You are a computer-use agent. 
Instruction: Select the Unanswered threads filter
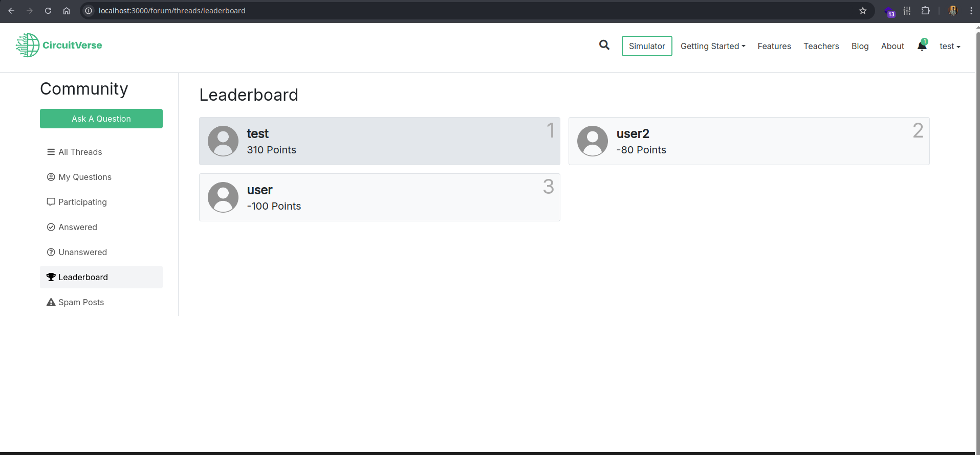[x=82, y=252]
